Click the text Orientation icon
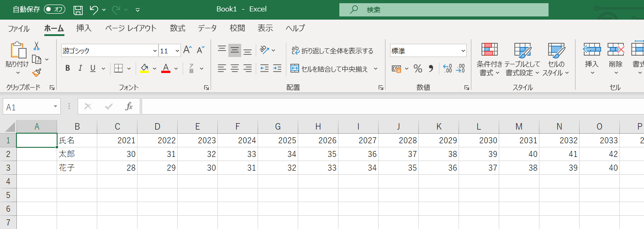 click(x=265, y=50)
